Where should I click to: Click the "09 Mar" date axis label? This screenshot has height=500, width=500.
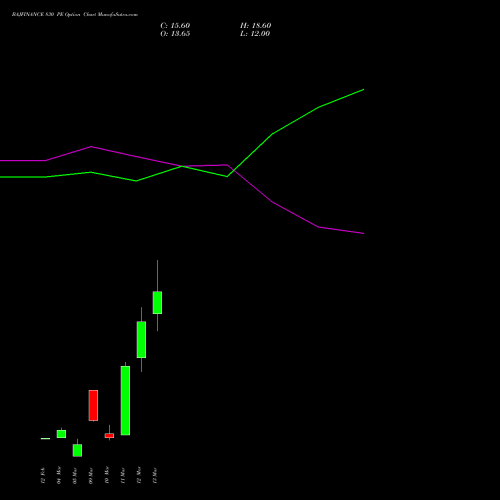91,476
